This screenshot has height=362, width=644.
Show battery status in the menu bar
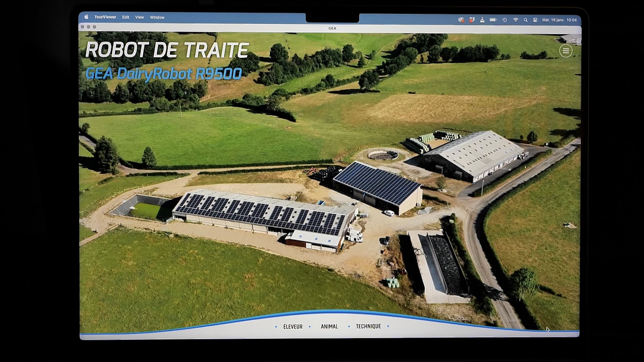pos(493,20)
